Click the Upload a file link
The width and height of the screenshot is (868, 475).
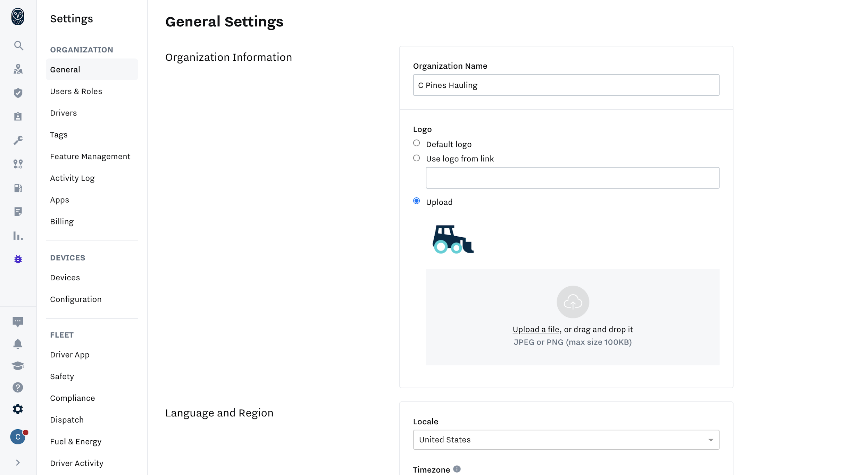pyautogui.click(x=535, y=329)
